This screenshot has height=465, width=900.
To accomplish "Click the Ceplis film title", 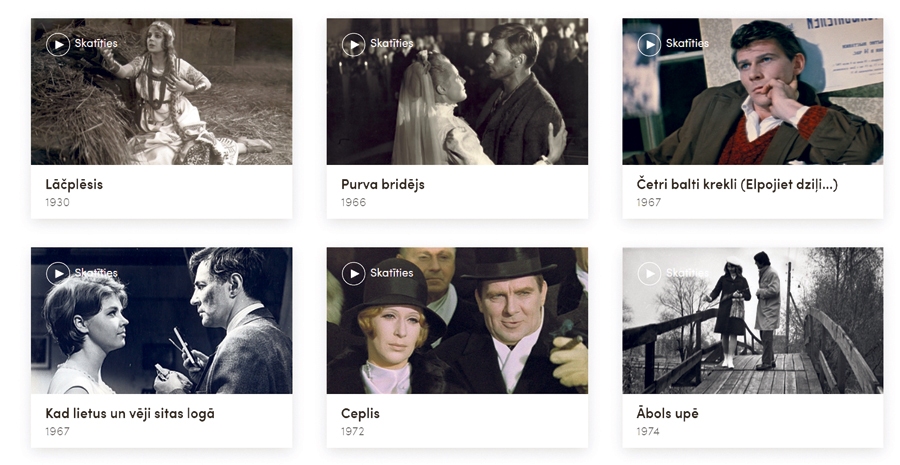I will 360,413.
